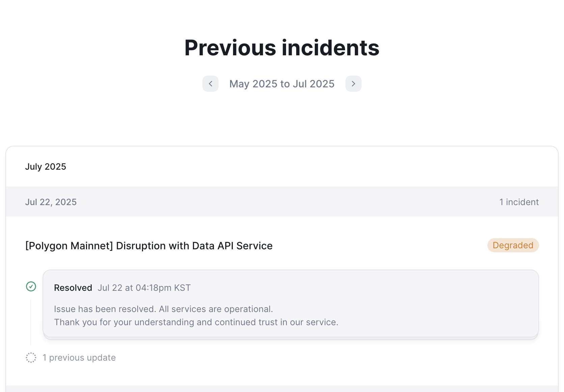This screenshot has height=392, width=564.
Task: Click the Resolved status label
Action: 73,288
